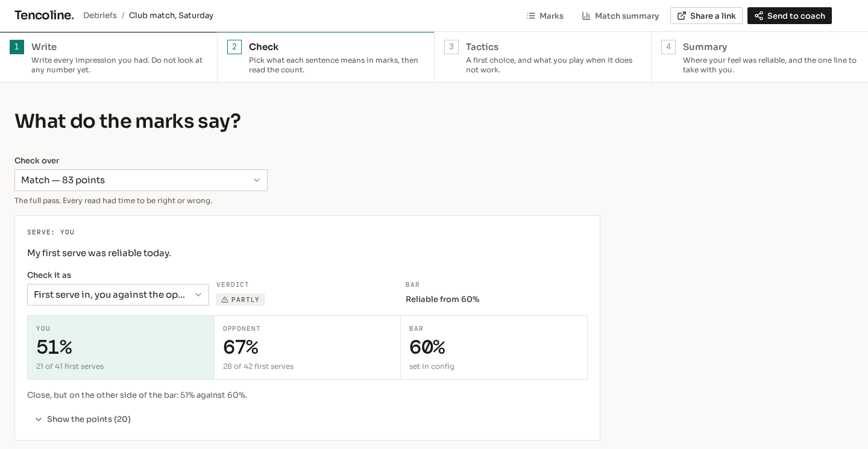Open the Check it as dropdown
The height and width of the screenshot is (449, 868).
pos(118,295)
